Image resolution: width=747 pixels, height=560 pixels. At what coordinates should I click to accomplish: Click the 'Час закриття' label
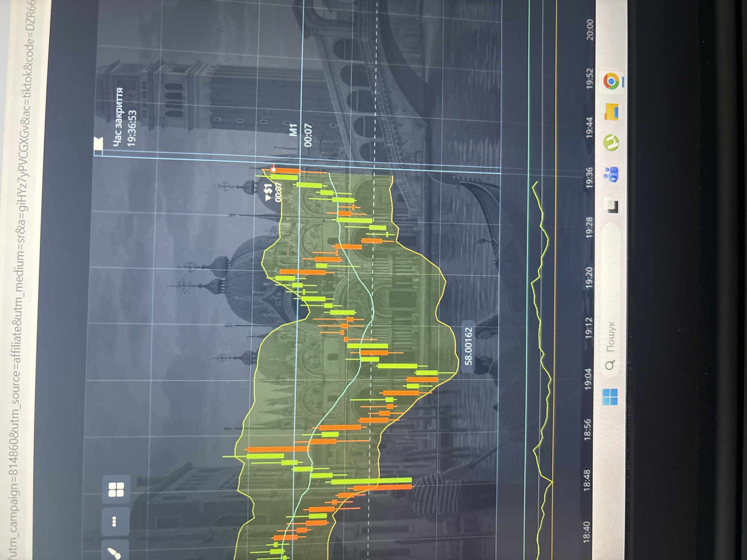[118, 117]
